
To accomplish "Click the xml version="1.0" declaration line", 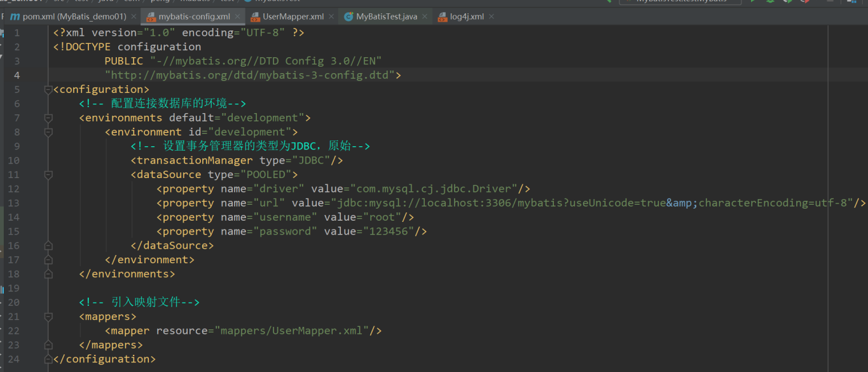I will (179, 32).
